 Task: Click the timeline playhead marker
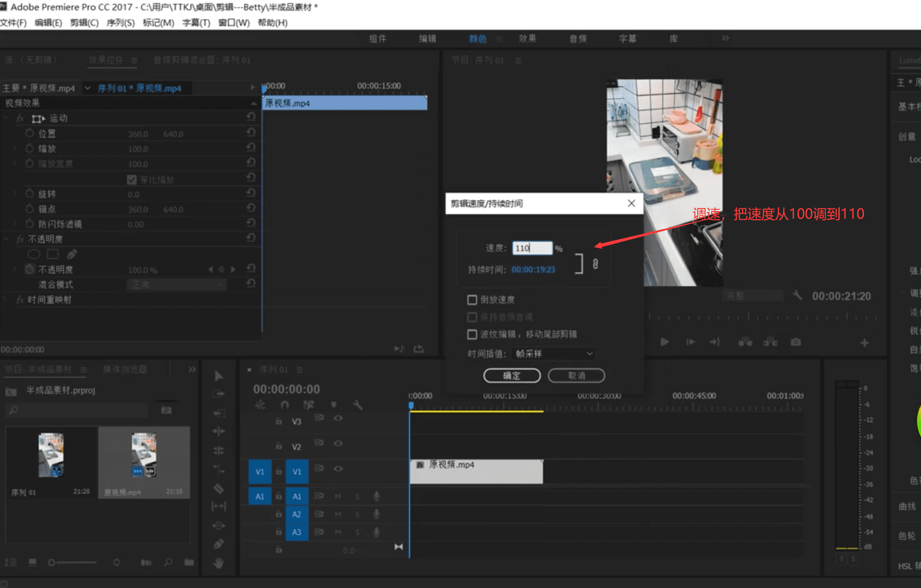(x=411, y=405)
